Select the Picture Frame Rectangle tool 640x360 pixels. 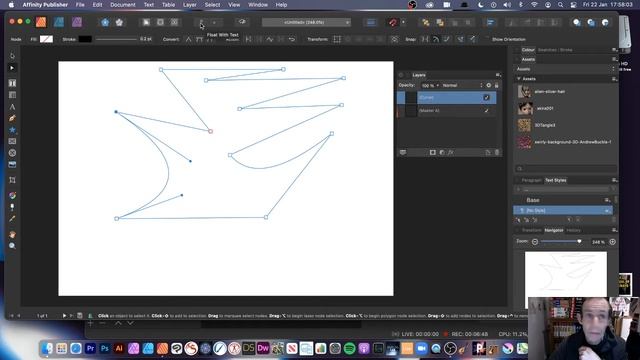click(12, 141)
